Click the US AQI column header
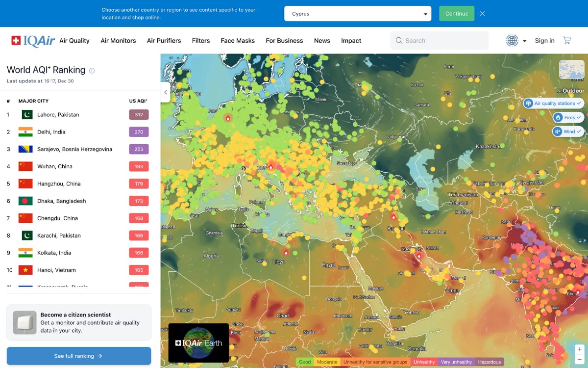588x368 pixels. pyautogui.click(x=138, y=101)
